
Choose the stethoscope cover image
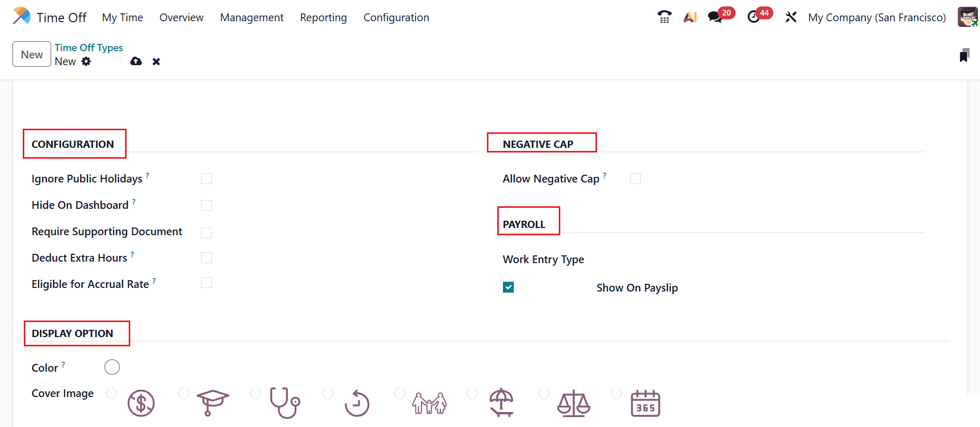(285, 403)
